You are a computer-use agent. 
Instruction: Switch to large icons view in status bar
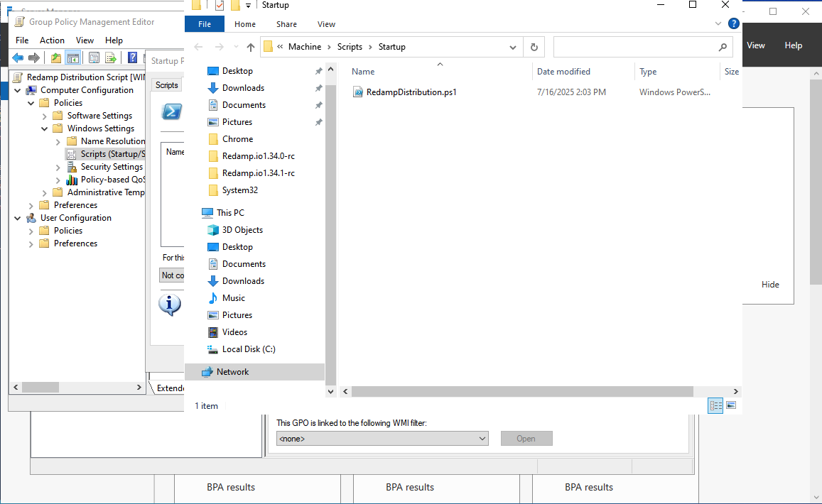[731, 405]
